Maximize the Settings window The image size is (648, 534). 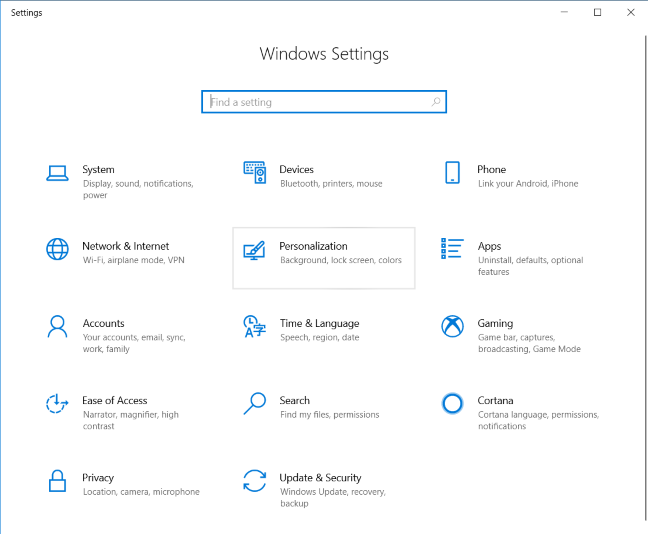point(597,12)
